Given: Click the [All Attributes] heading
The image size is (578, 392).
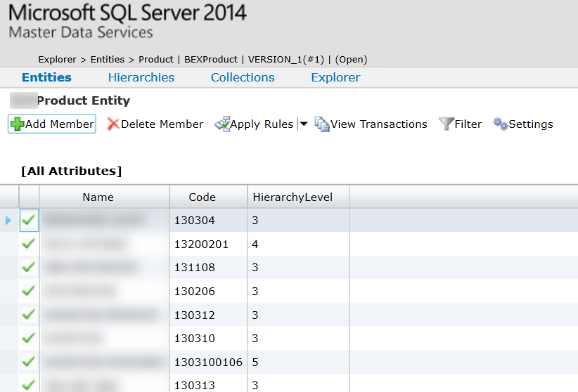Looking at the screenshot, I should pos(71,171).
